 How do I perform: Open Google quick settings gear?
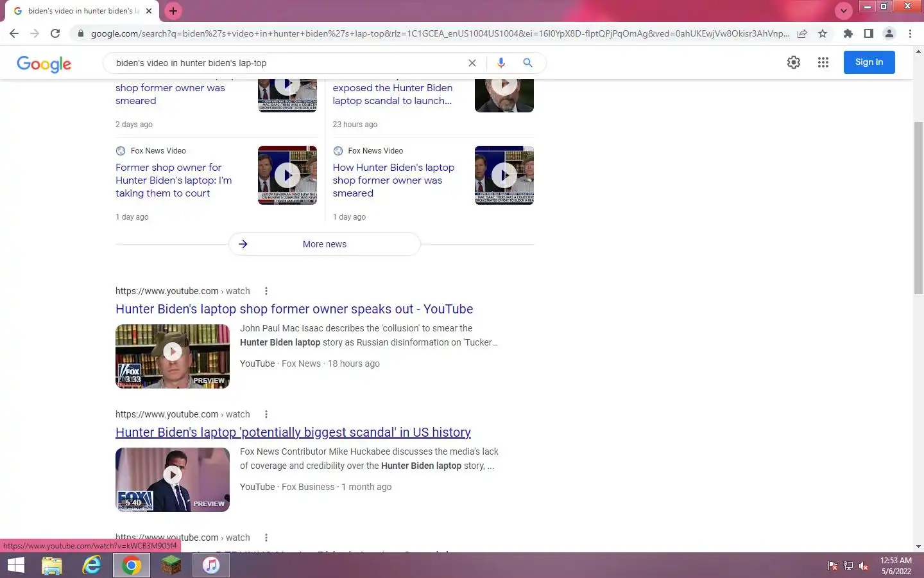(794, 62)
